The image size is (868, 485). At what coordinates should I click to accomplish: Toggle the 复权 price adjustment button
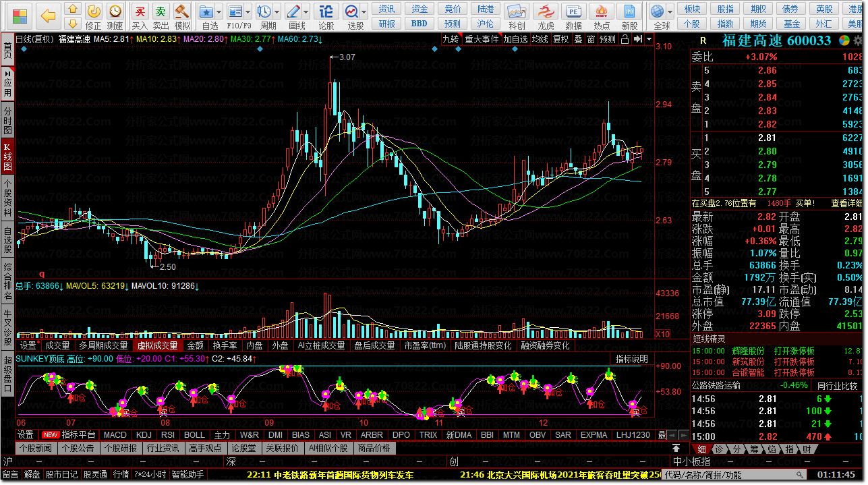pyautogui.click(x=561, y=39)
